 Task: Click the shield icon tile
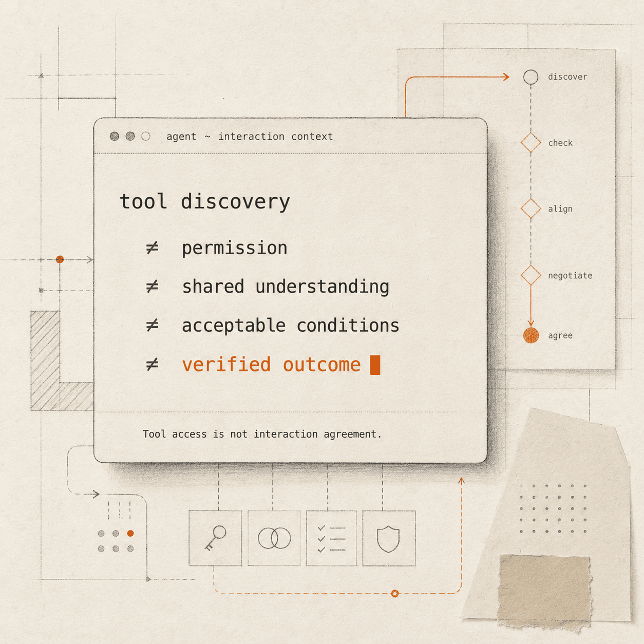(x=389, y=538)
